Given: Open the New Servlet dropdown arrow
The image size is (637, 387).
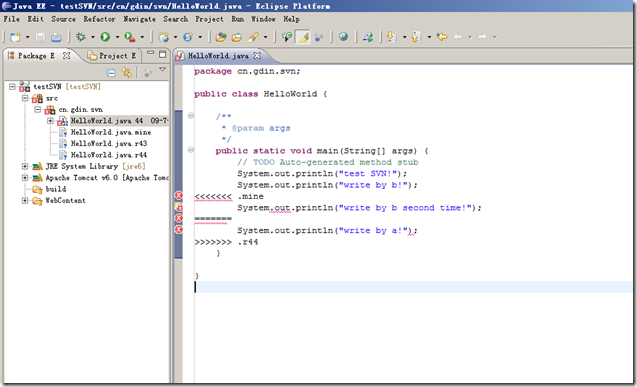Looking at the screenshot, I should coord(200,37).
